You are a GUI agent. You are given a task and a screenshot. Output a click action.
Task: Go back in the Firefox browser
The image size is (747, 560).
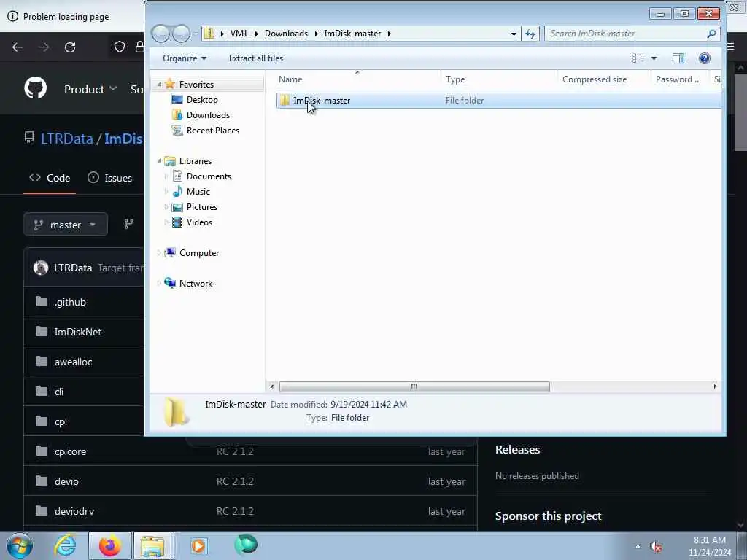pyautogui.click(x=18, y=47)
